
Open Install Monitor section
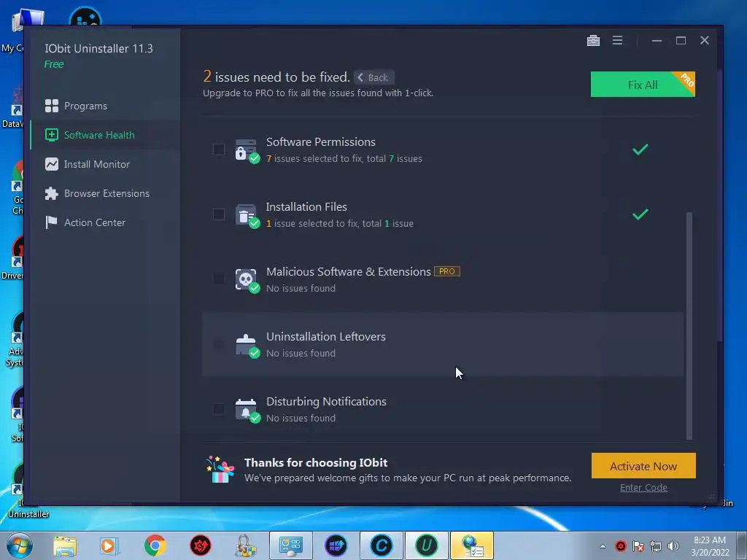point(105,164)
